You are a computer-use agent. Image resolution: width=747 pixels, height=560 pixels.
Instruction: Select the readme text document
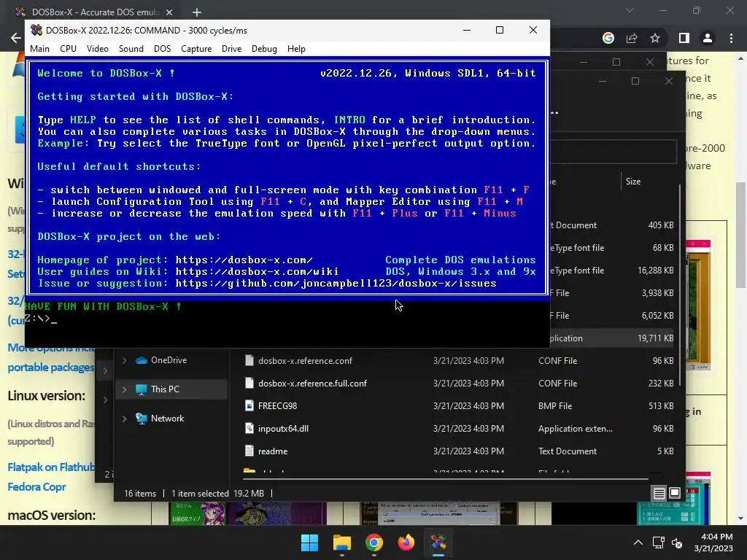(x=273, y=451)
